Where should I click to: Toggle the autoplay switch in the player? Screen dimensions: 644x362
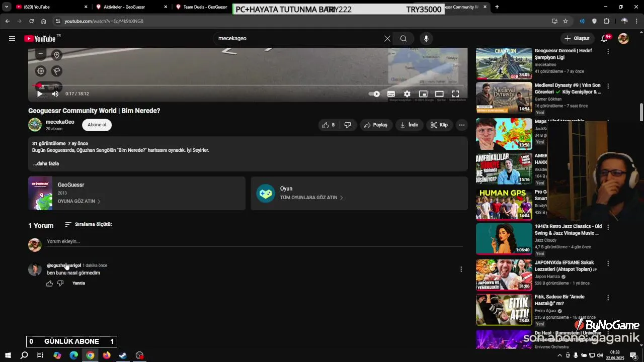(374, 94)
